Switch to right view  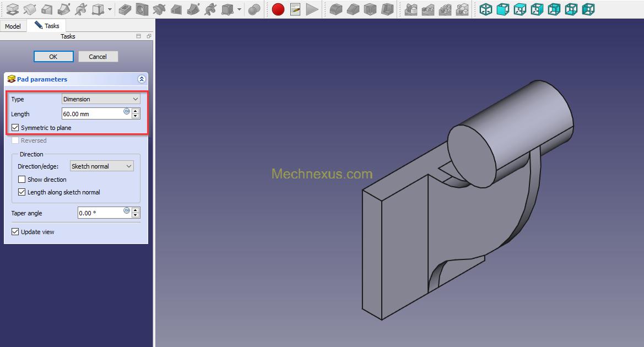(x=537, y=9)
